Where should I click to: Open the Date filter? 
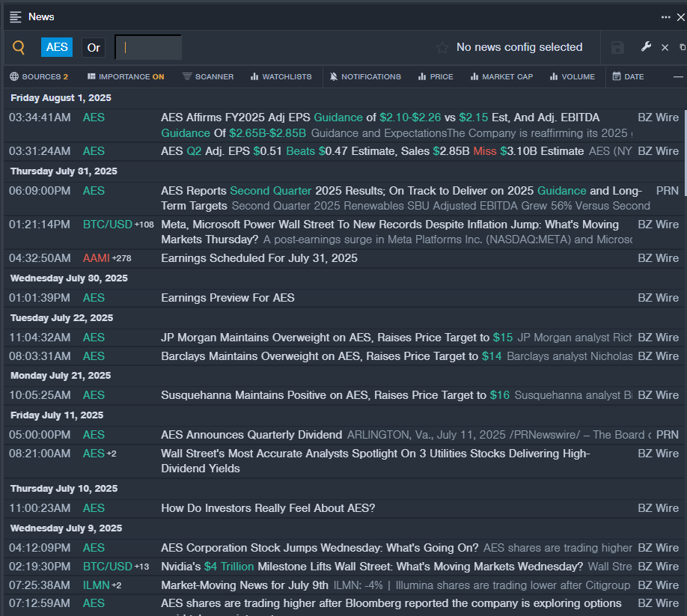tap(629, 76)
